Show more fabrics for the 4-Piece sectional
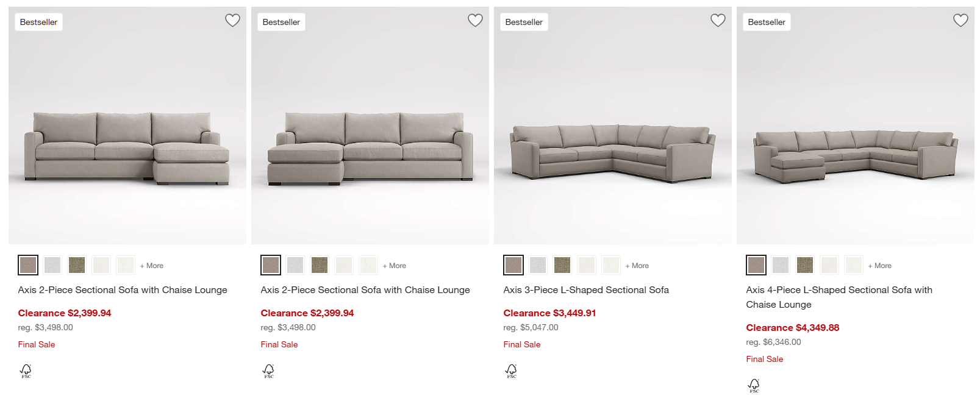The image size is (980, 404). (880, 265)
